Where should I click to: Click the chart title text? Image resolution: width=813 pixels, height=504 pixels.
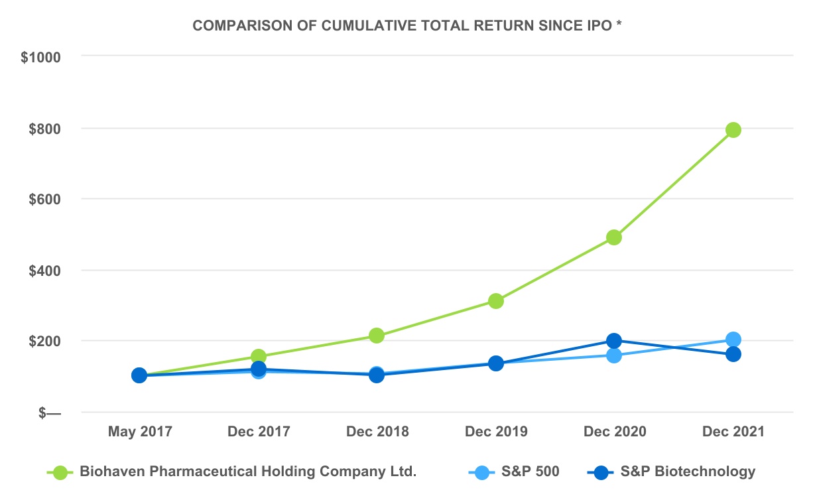406,26
